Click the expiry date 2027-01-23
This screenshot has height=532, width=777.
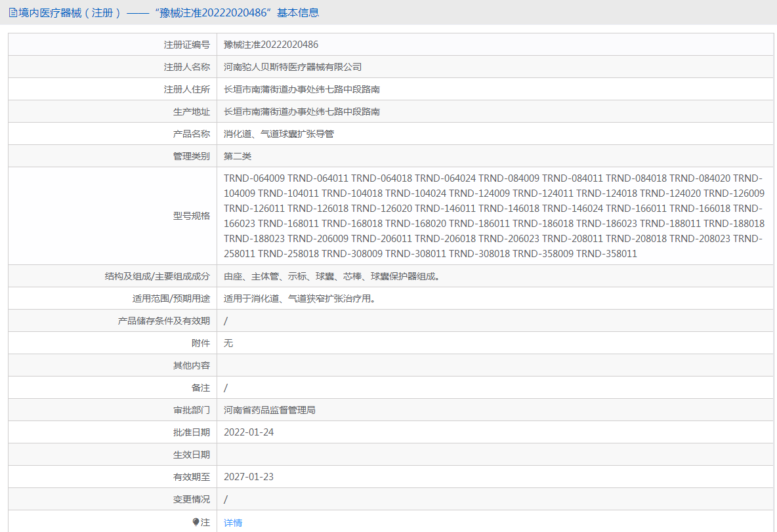click(249, 477)
